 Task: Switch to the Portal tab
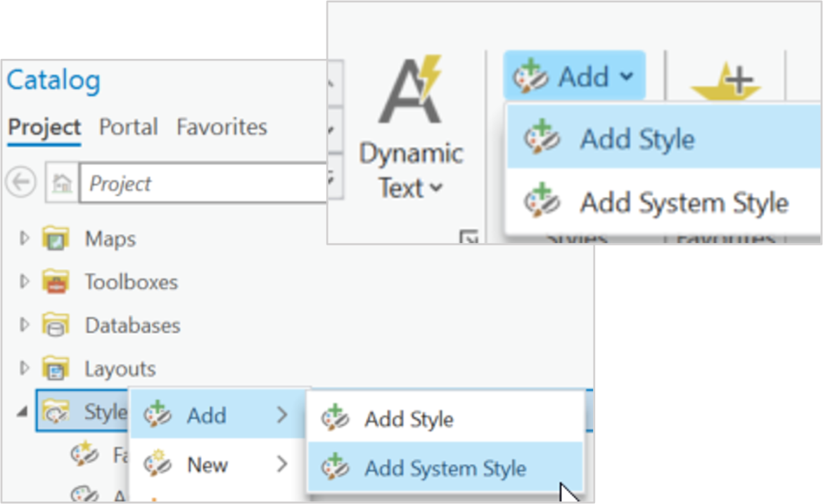coord(128,127)
